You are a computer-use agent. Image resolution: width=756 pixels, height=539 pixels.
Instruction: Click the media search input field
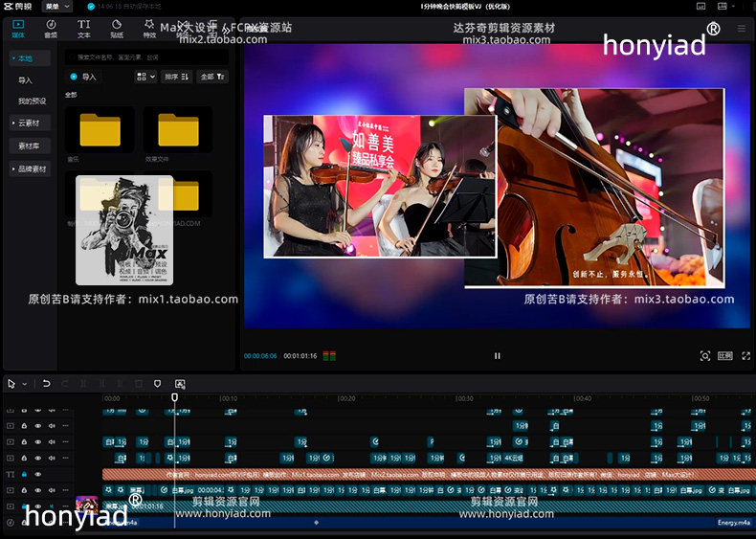(146, 56)
